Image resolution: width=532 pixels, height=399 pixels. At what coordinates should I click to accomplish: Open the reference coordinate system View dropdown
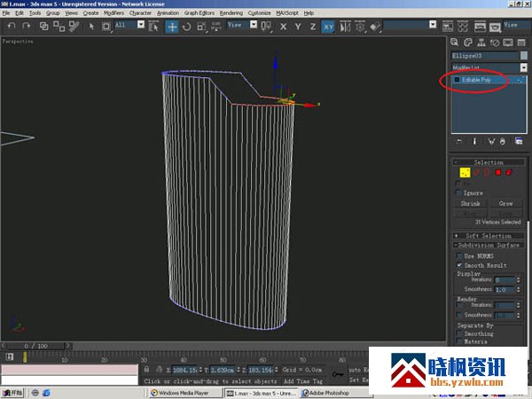(254, 25)
